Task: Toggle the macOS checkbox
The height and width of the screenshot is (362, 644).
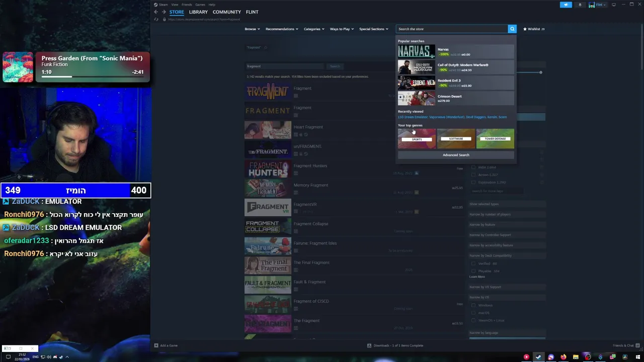Action: coord(473,313)
